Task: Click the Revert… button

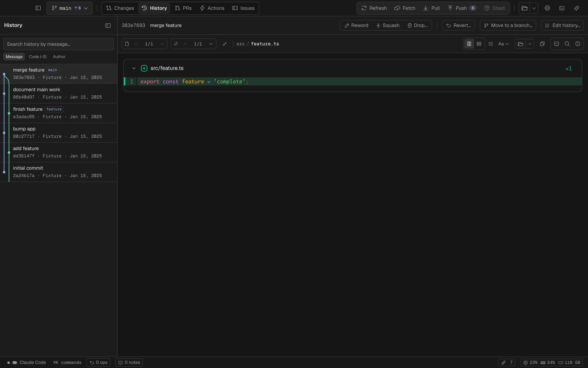Action: (459, 25)
